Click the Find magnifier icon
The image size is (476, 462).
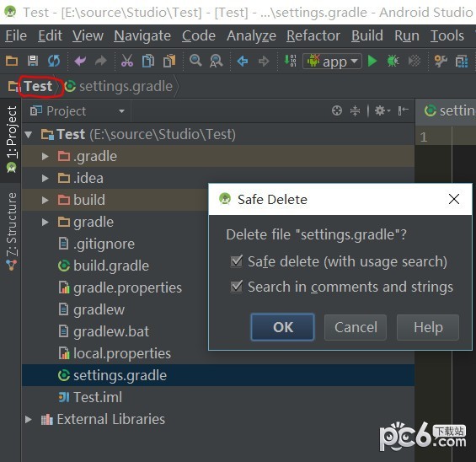click(x=195, y=61)
